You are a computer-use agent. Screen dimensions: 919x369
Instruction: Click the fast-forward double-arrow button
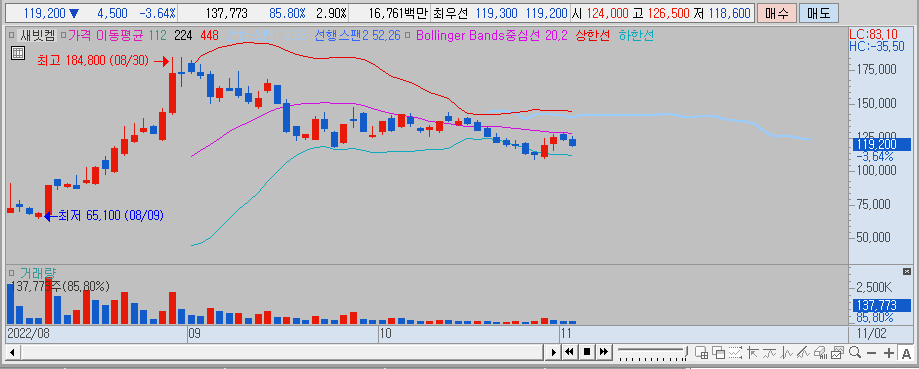[x=604, y=353]
